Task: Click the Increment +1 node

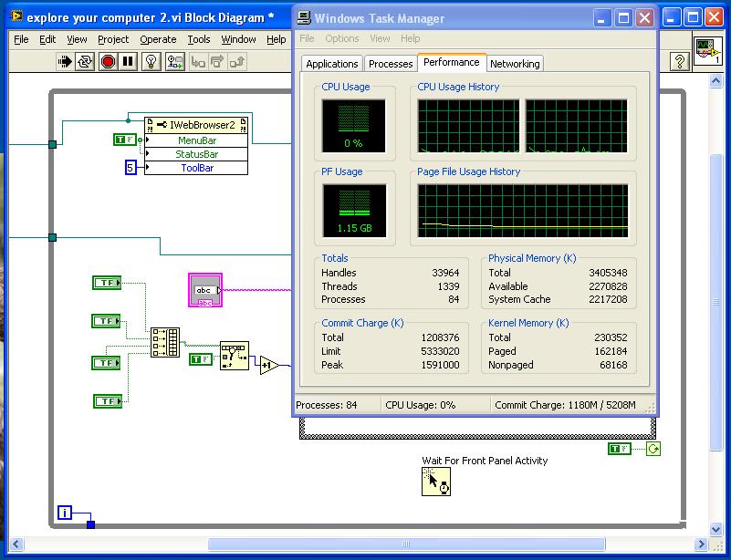Action: point(269,365)
